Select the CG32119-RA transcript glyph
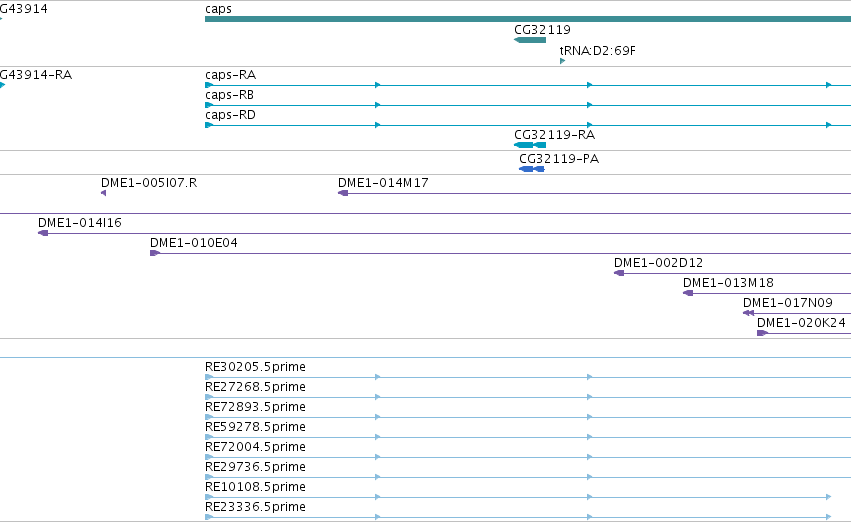851x522 pixels. click(x=530, y=145)
